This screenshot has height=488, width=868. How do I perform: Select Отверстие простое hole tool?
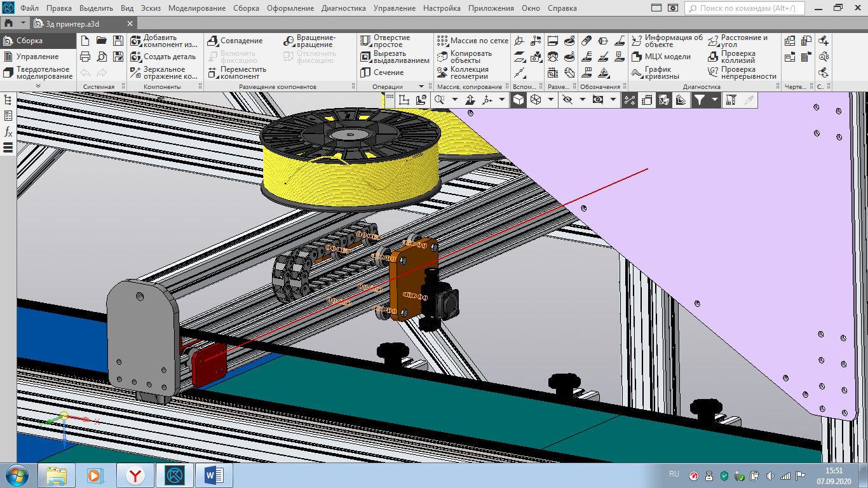coord(385,41)
